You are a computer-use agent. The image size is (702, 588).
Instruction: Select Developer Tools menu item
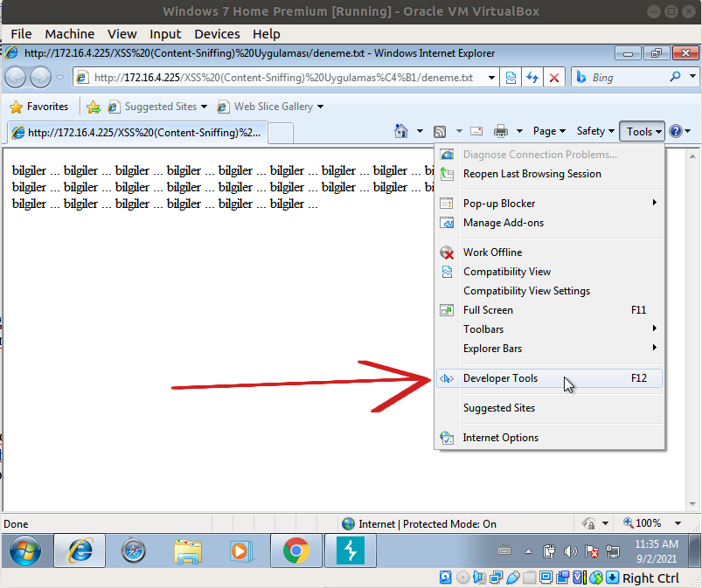point(549,378)
